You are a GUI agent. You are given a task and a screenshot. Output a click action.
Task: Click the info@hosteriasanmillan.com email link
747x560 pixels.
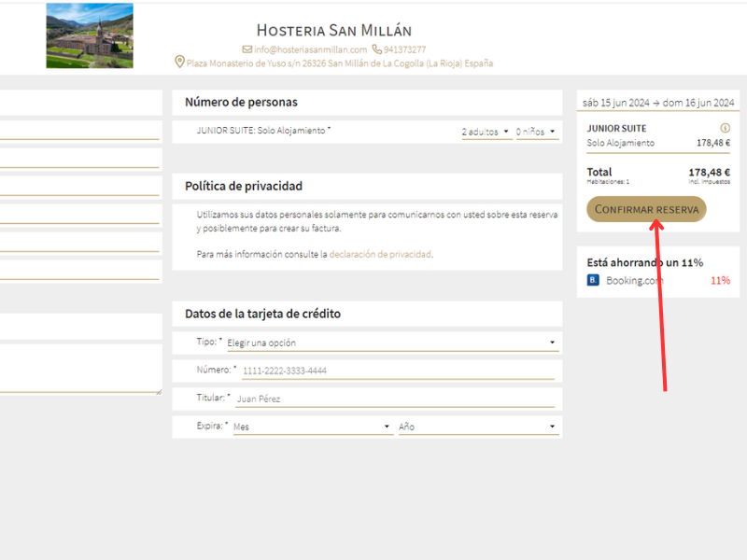(x=311, y=49)
